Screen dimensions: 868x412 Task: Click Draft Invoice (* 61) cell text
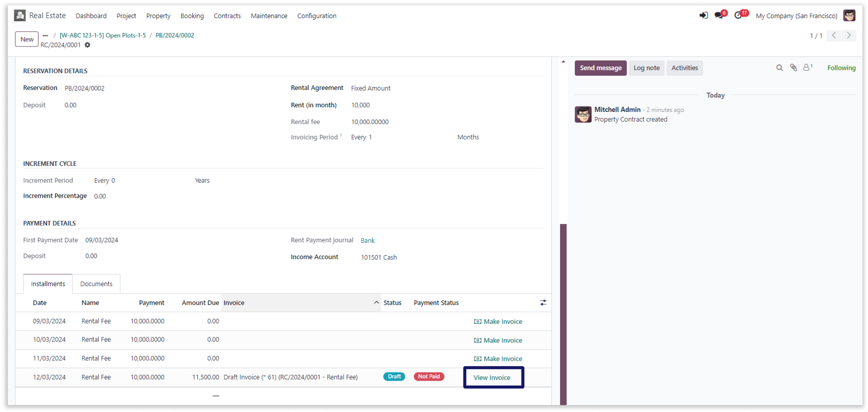[291, 377]
